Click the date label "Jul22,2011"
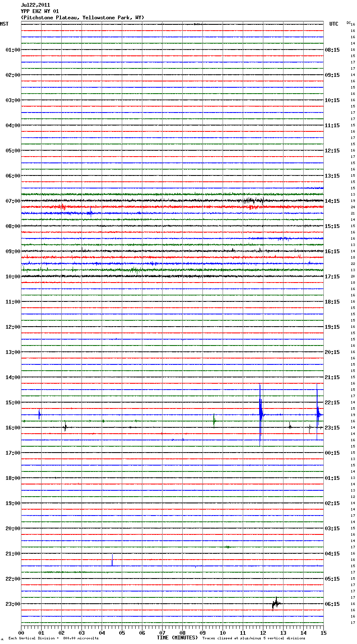 click(35, 5)
